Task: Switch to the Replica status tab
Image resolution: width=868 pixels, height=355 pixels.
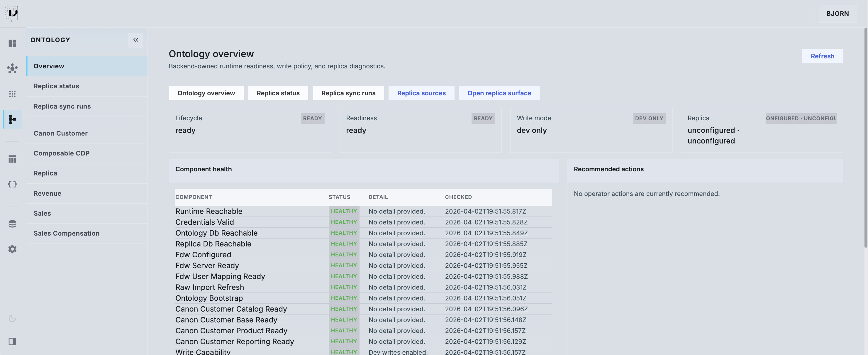Action: pyautogui.click(x=278, y=93)
